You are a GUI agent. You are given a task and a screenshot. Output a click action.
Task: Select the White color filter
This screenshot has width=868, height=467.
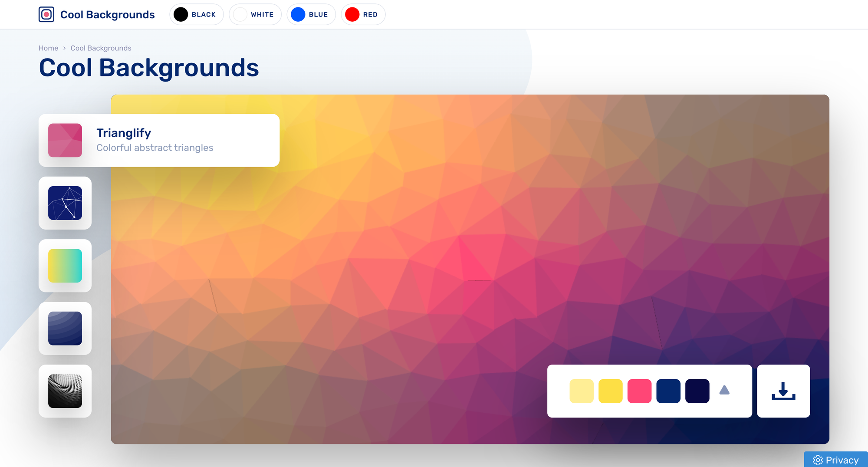[255, 14]
